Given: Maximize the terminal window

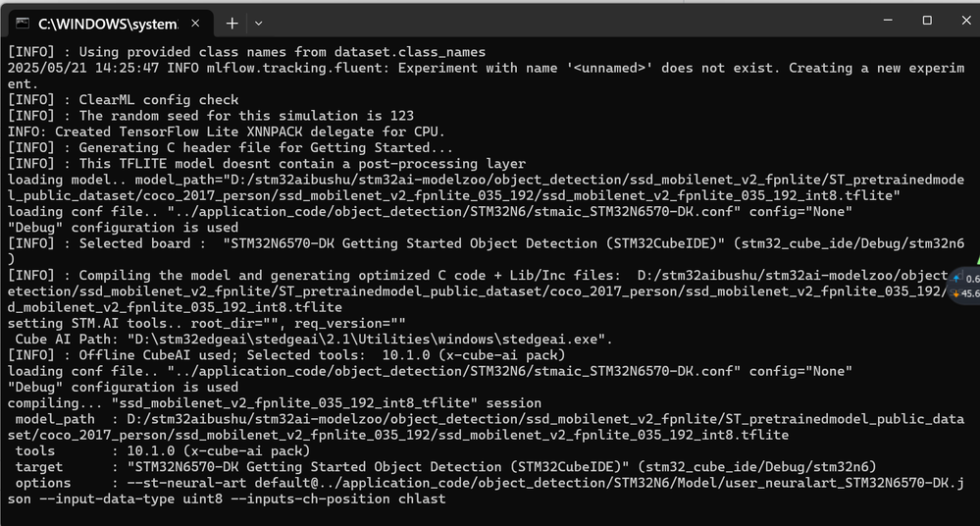Looking at the screenshot, I should (x=927, y=21).
